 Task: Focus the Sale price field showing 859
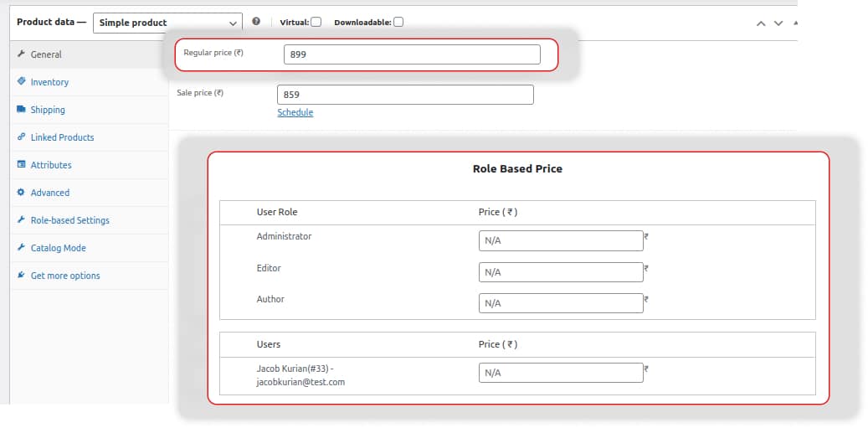(405, 95)
